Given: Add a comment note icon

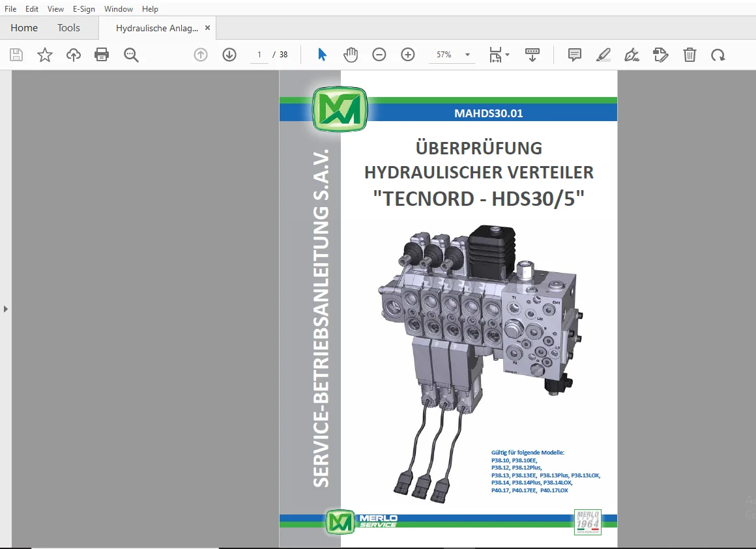Looking at the screenshot, I should pos(575,55).
